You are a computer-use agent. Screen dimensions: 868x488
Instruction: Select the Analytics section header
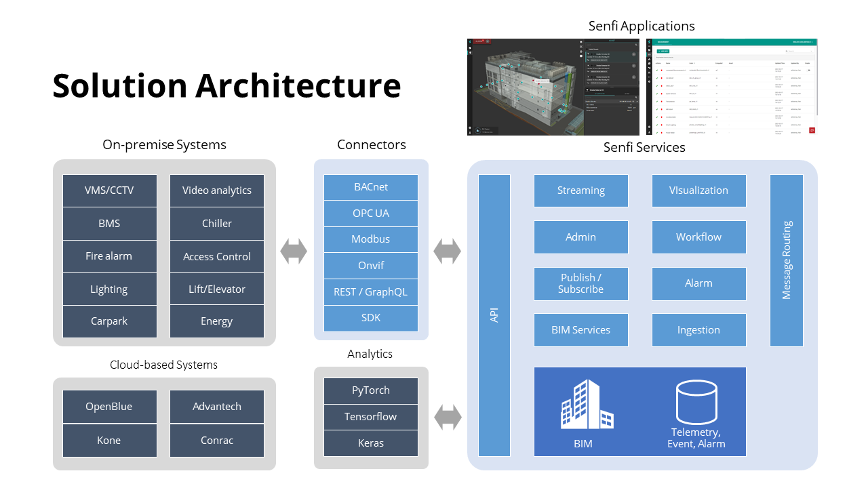point(370,354)
